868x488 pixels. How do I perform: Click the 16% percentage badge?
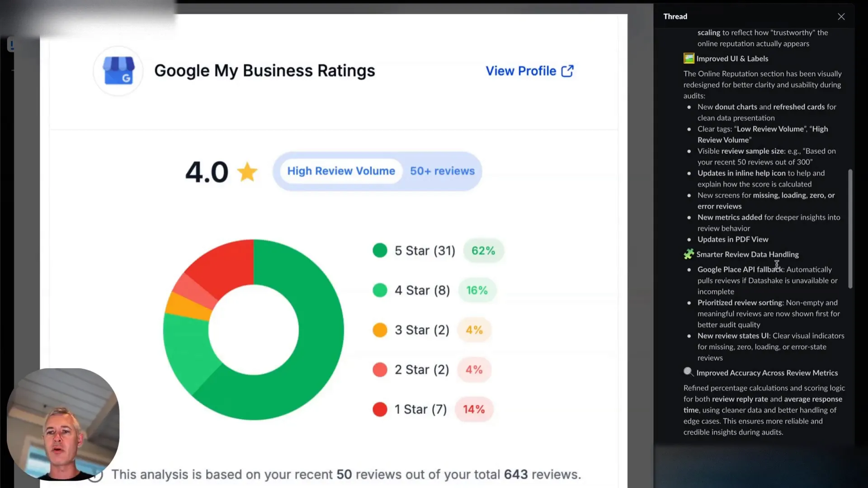(x=477, y=290)
